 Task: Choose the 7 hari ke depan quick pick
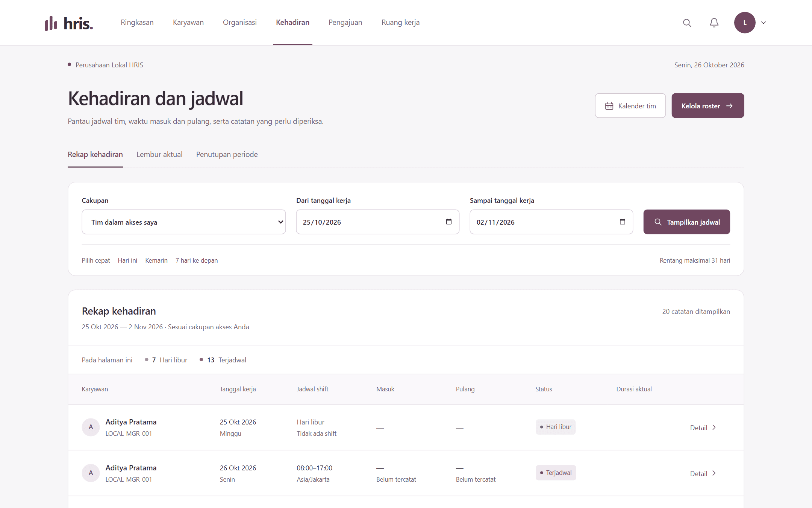(x=197, y=260)
